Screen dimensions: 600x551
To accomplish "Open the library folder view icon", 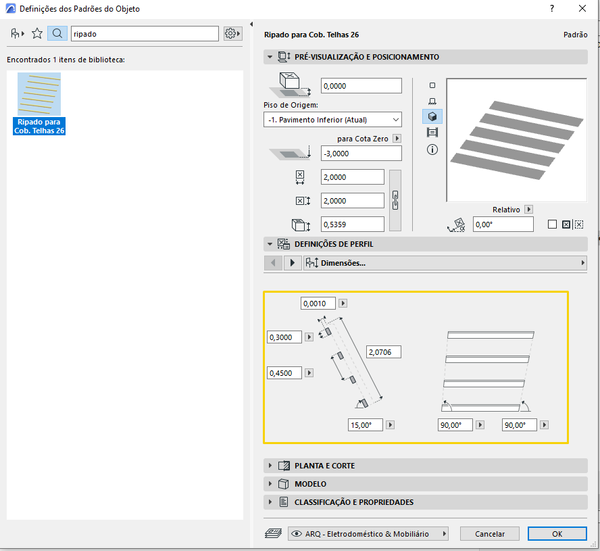I will pos(17,33).
